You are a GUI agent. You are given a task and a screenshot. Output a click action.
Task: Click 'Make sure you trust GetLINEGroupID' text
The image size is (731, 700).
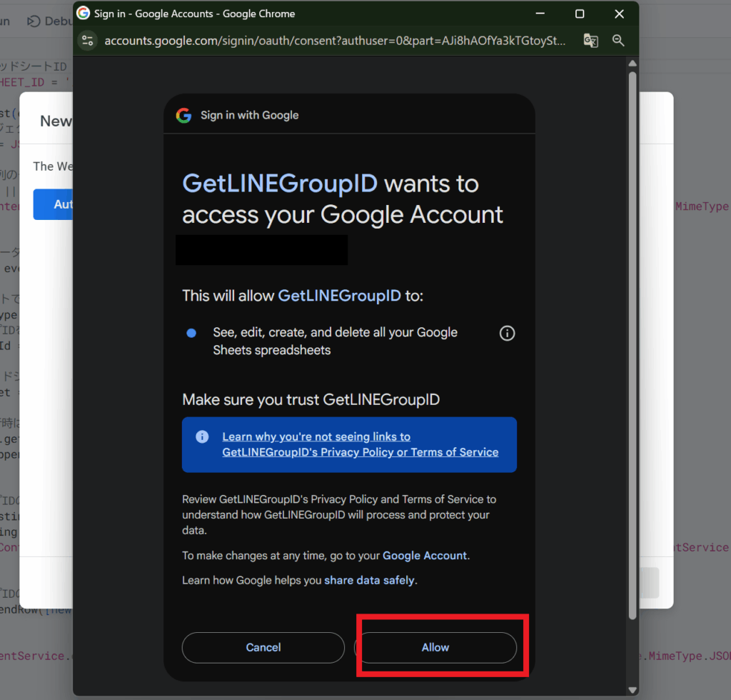pos(311,400)
